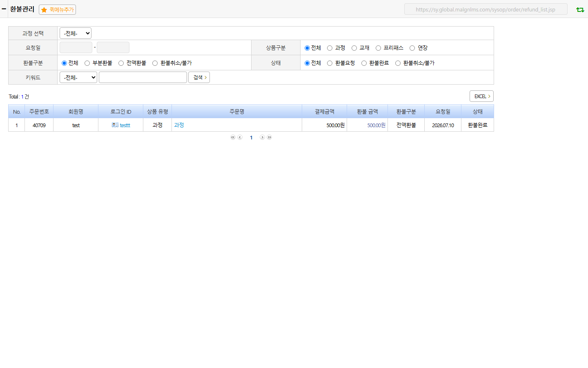Click page number 1
This screenshot has width=588, height=368.
[251, 138]
